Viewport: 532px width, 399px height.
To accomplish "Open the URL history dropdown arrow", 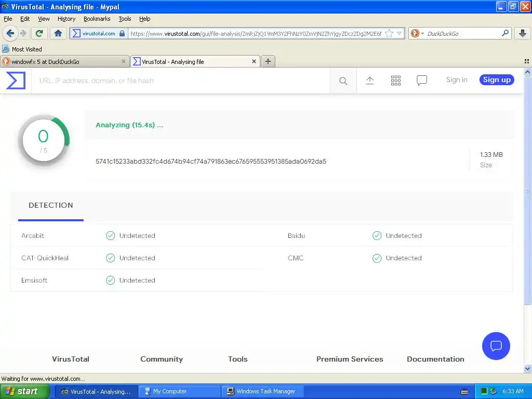I will point(400,33).
